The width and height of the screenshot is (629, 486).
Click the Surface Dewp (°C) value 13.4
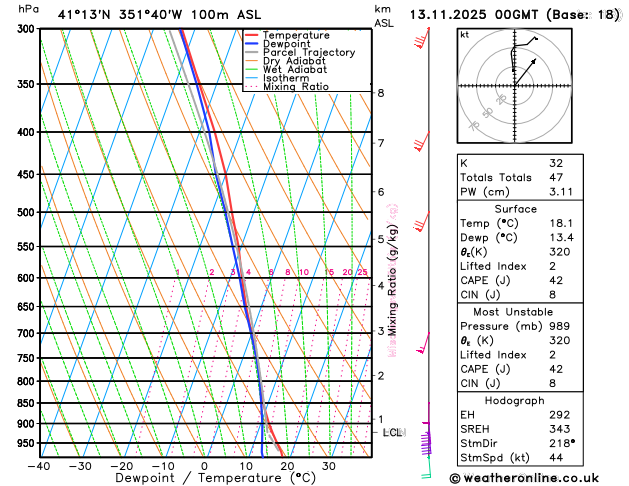coord(561,237)
